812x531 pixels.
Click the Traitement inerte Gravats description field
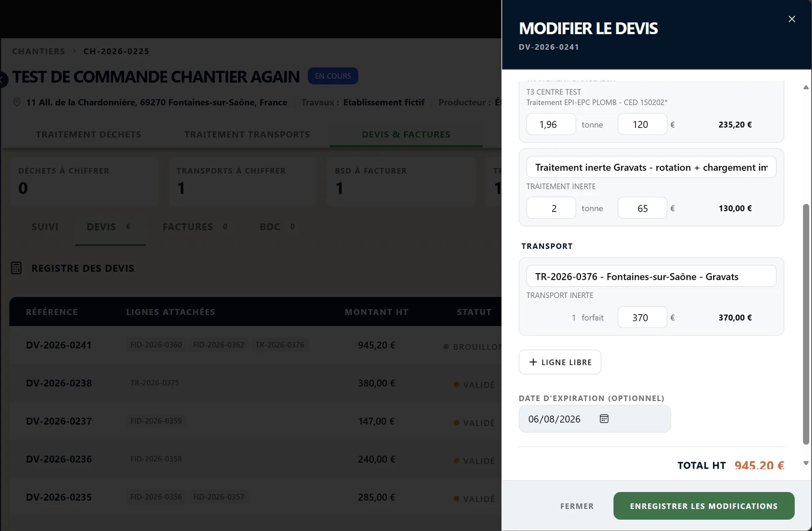click(x=651, y=167)
